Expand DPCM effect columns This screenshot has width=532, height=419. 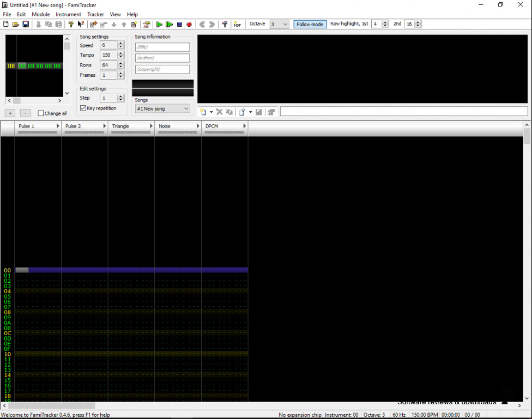tap(244, 126)
